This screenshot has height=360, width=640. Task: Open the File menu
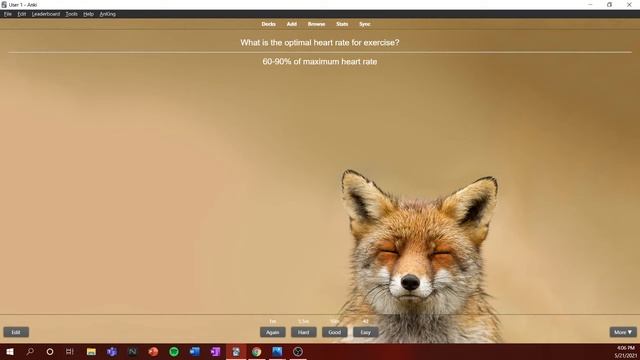tap(8, 14)
